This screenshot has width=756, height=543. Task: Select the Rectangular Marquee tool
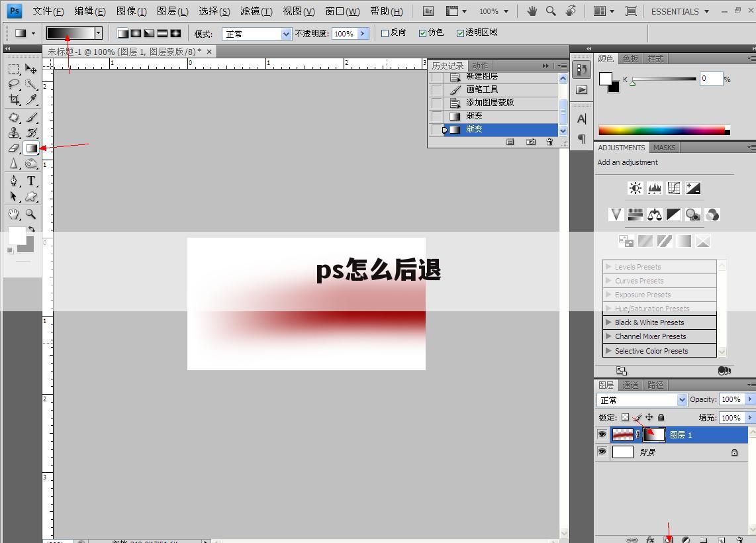pos(14,70)
